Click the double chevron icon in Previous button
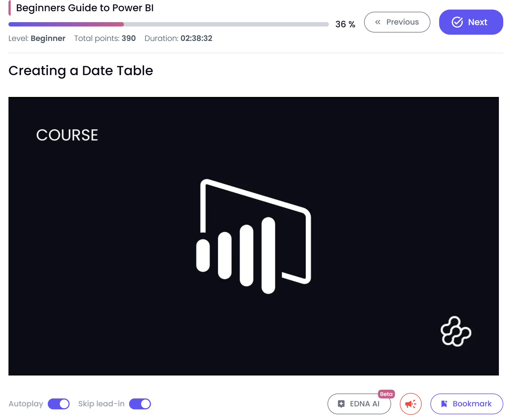 tap(378, 22)
